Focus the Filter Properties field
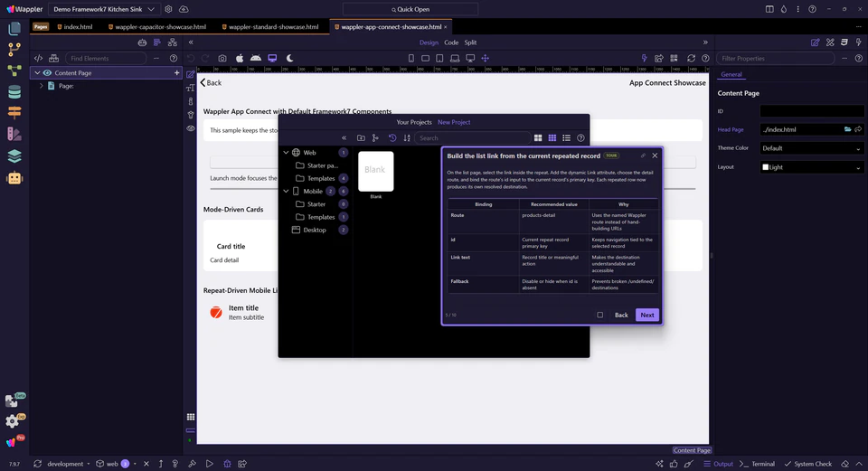 click(775, 58)
